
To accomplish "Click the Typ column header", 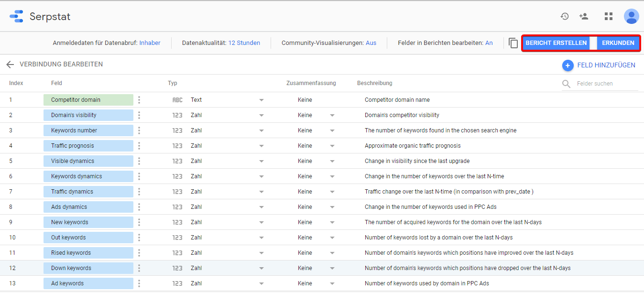I will coord(173,83).
